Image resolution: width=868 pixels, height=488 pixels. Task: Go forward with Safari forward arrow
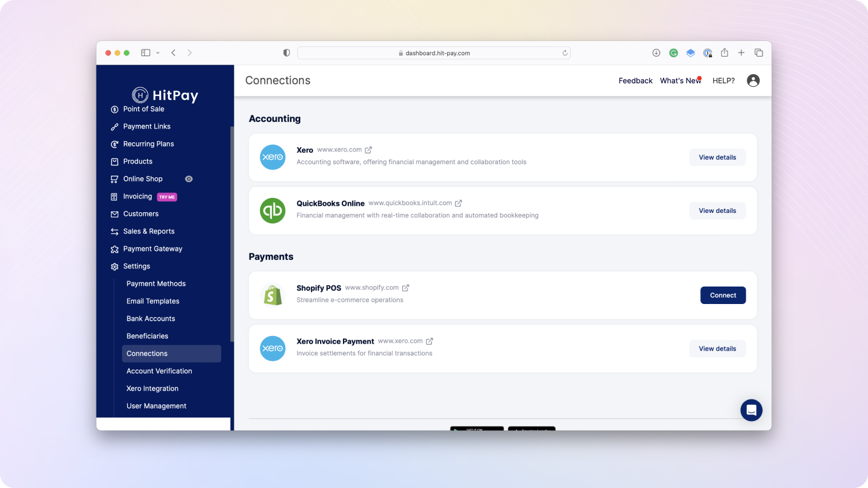pyautogui.click(x=189, y=53)
